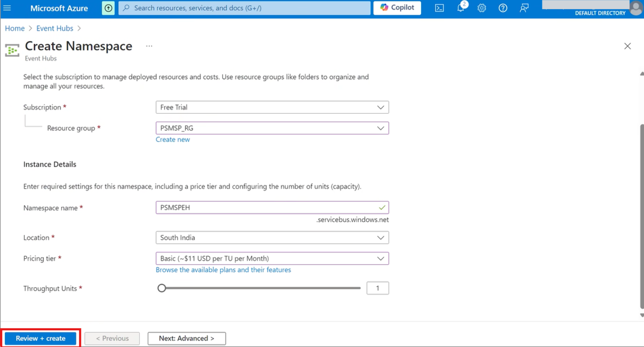644x347 pixels.
Task: Go to Home in the breadcrumb
Action: [x=15, y=29]
